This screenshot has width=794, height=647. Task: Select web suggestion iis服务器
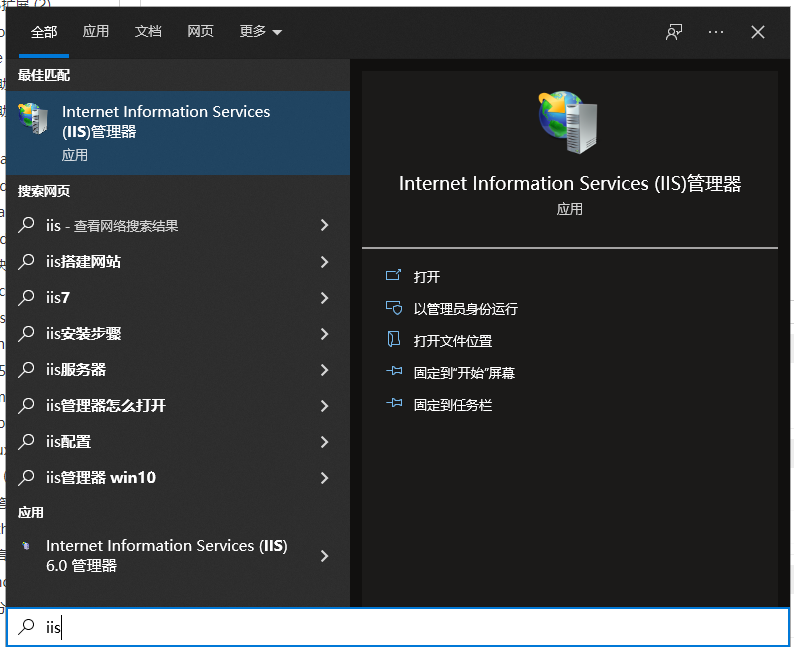178,370
